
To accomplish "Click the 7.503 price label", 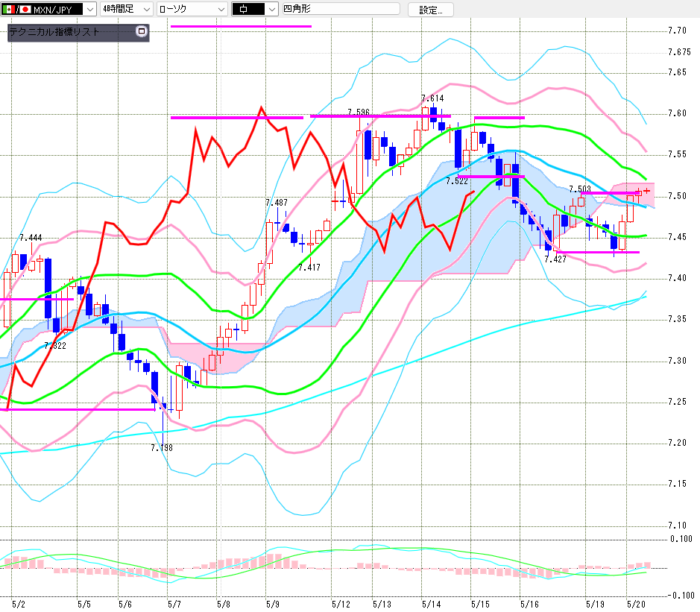I will point(580,189).
